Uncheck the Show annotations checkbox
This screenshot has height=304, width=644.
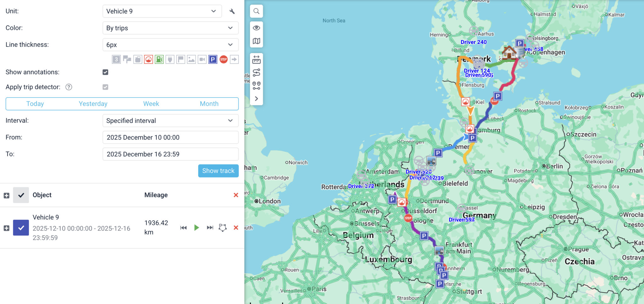click(x=105, y=72)
